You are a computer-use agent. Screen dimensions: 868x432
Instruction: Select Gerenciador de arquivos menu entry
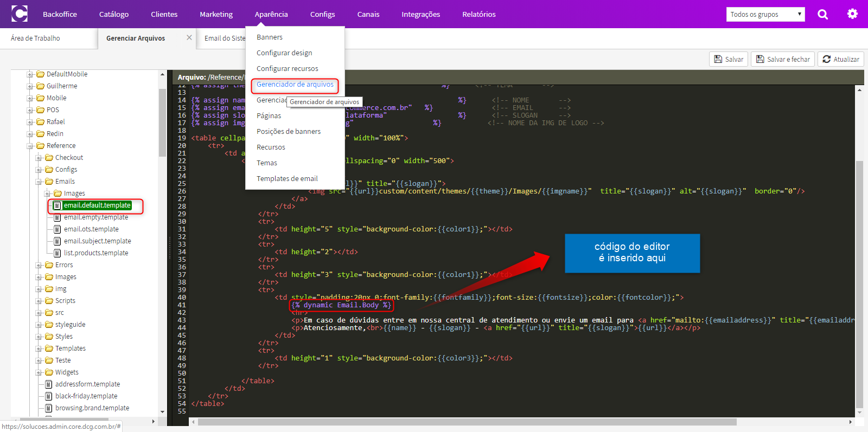click(x=295, y=85)
